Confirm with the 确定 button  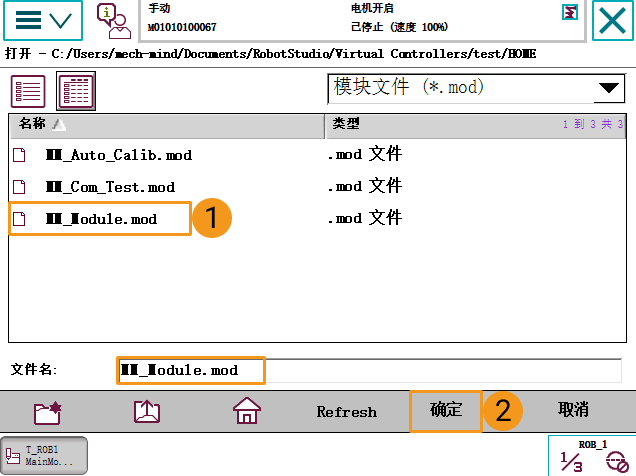tap(446, 411)
